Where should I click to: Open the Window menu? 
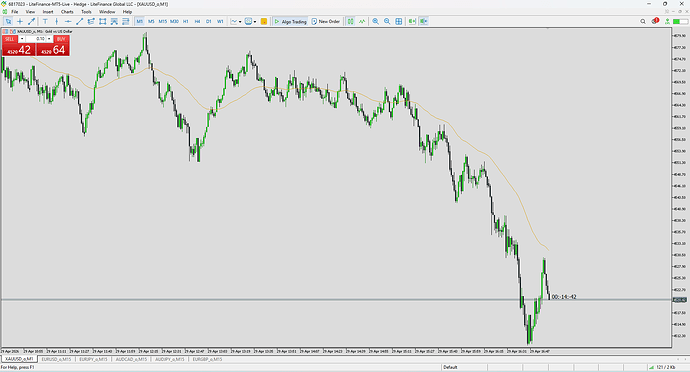click(x=107, y=12)
